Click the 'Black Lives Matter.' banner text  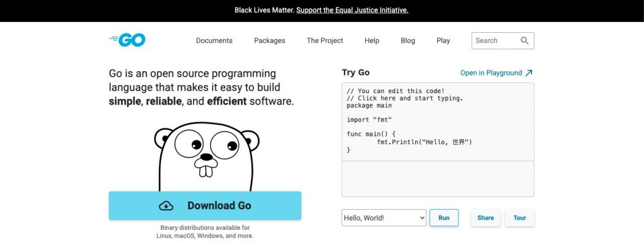click(x=265, y=10)
